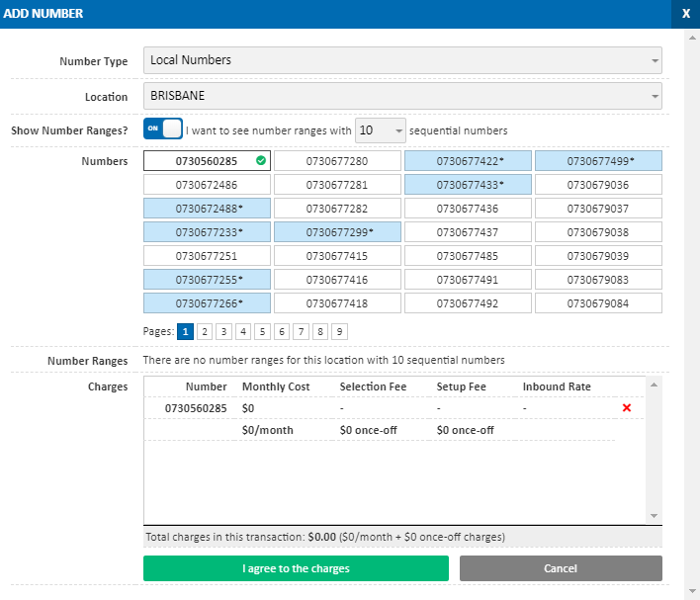Select number 0730677436
The width and height of the screenshot is (700, 600).
point(468,208)
